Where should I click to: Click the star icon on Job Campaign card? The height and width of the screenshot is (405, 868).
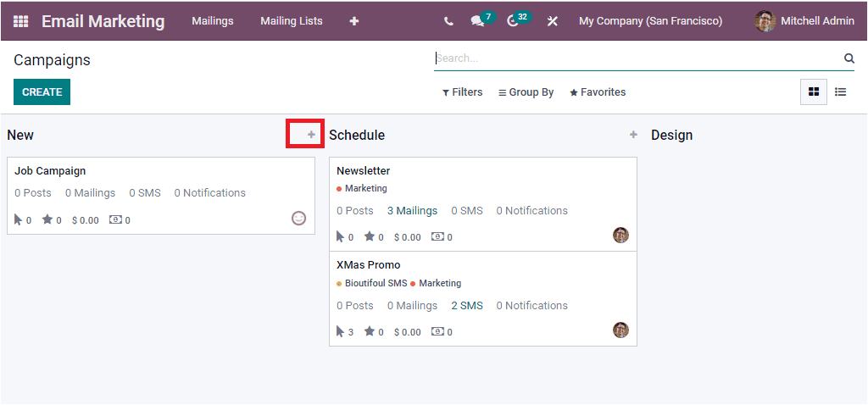tap(47, 219)
